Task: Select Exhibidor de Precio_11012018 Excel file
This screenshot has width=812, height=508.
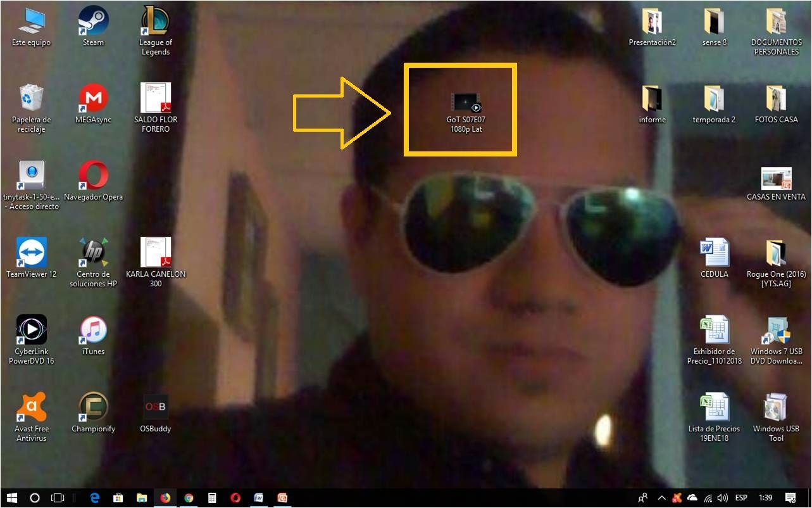Action: tap(714, 341)
